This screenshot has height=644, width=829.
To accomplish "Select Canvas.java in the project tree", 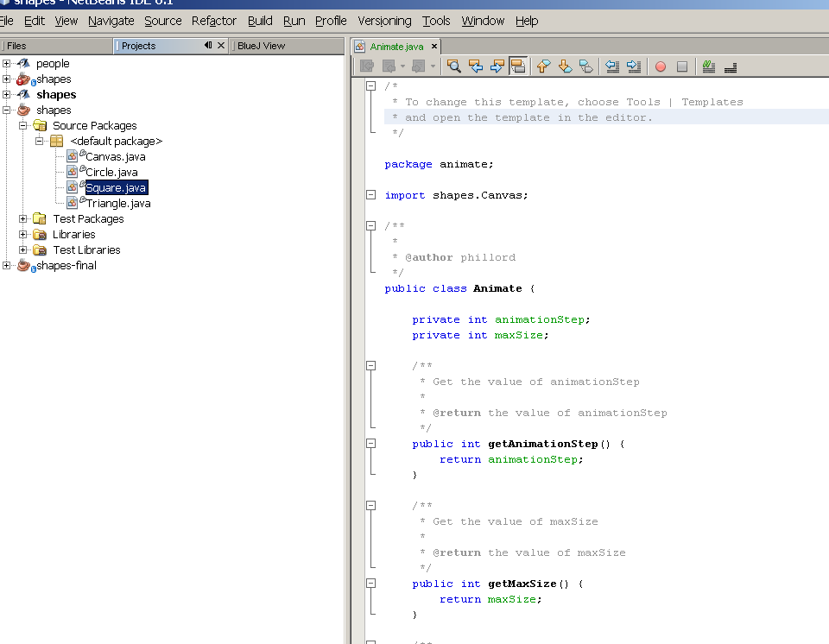I will [115, 157].
